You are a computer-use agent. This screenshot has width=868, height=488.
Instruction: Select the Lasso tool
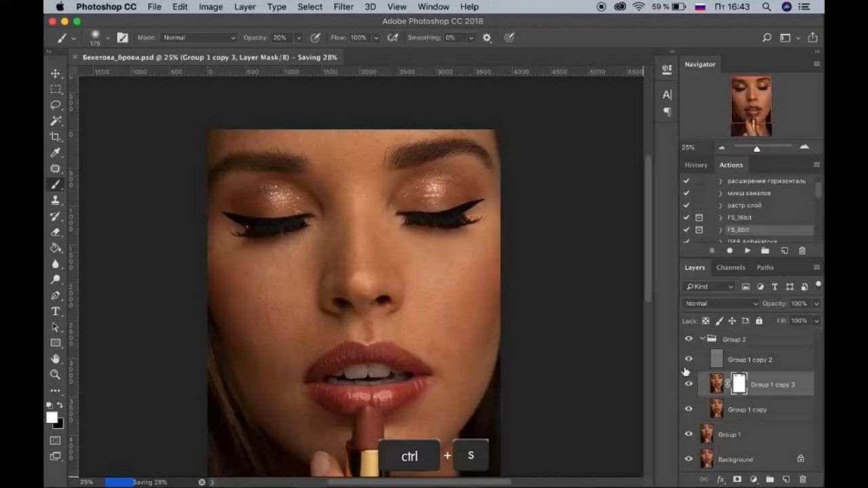point(56,105)
